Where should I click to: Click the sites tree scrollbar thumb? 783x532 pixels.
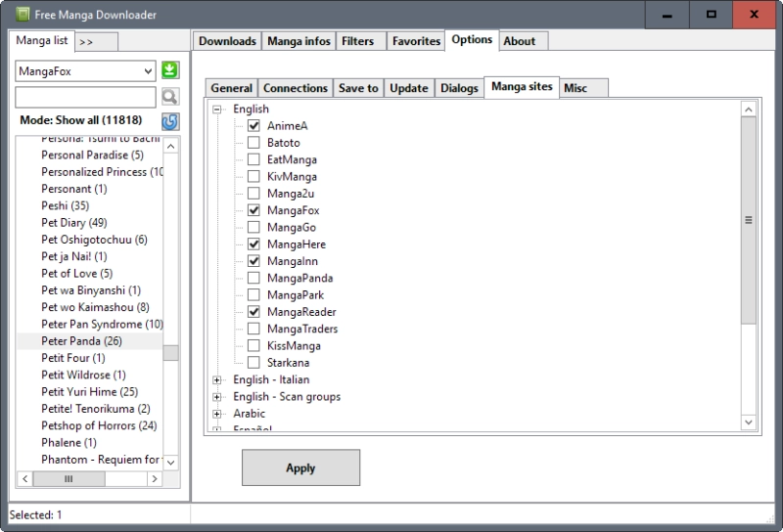pos(748,220)
